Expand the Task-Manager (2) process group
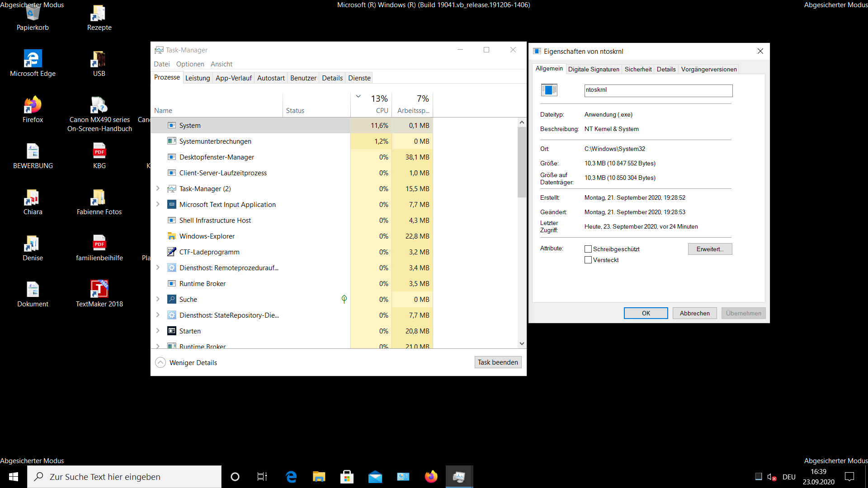This screenshot has width=868, height=488. [158, 188]
